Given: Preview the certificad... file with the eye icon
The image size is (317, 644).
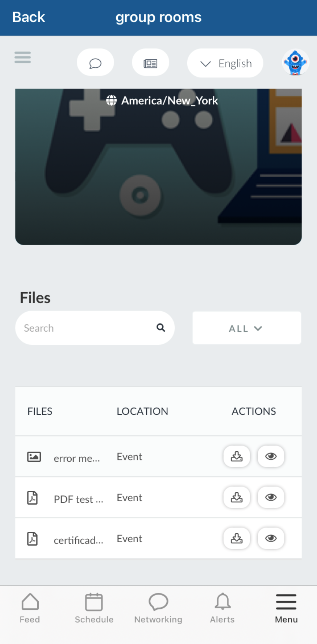Looking at the screenshot, I should coord(271,538).
